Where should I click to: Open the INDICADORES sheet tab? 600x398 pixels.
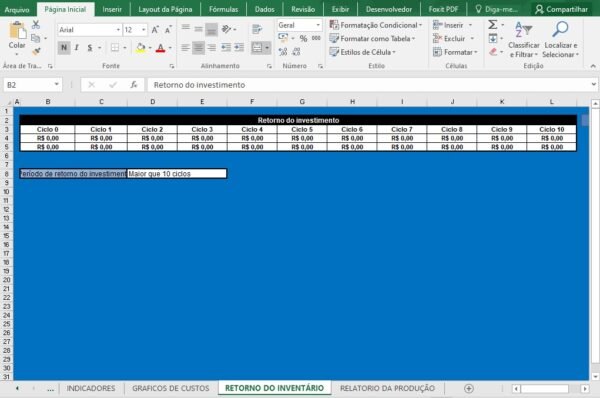coord(91,388)
